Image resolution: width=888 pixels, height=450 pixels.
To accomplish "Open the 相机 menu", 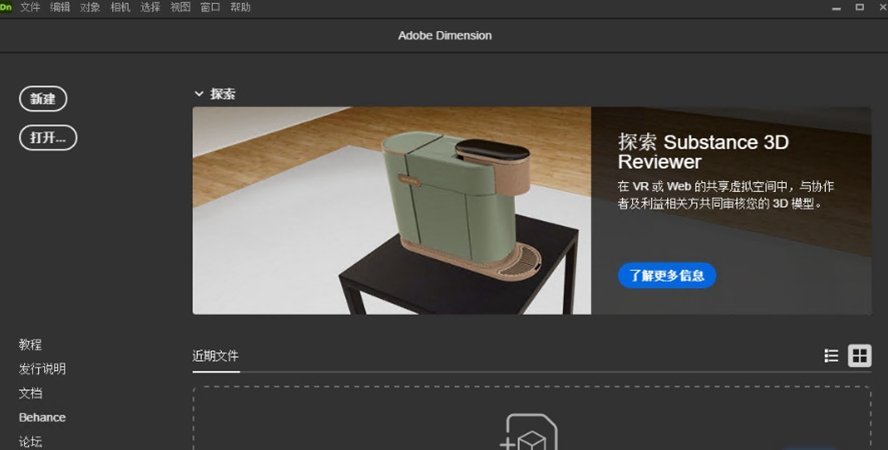I will (120, 7).
